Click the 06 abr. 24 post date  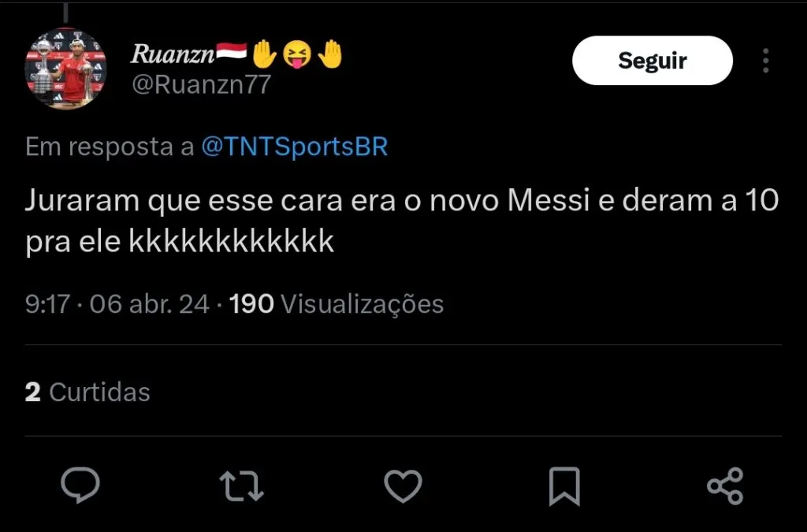[150, 304]
